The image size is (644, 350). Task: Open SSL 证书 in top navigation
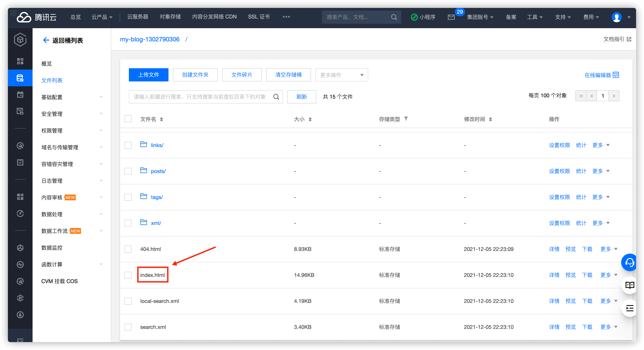point(259,17)
